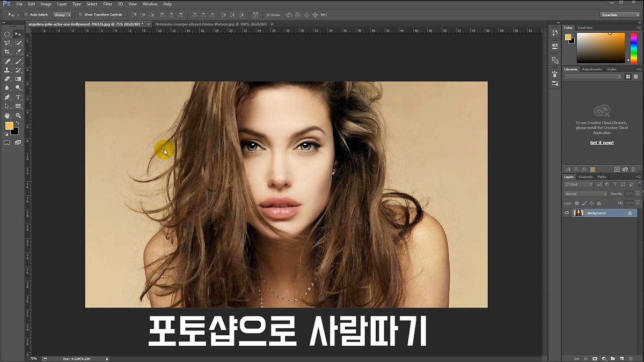Image resolution: width=644 pixels, height=362 pixels.
Task: Select the Elliptical Marquee tool
Action: point(7,34)
